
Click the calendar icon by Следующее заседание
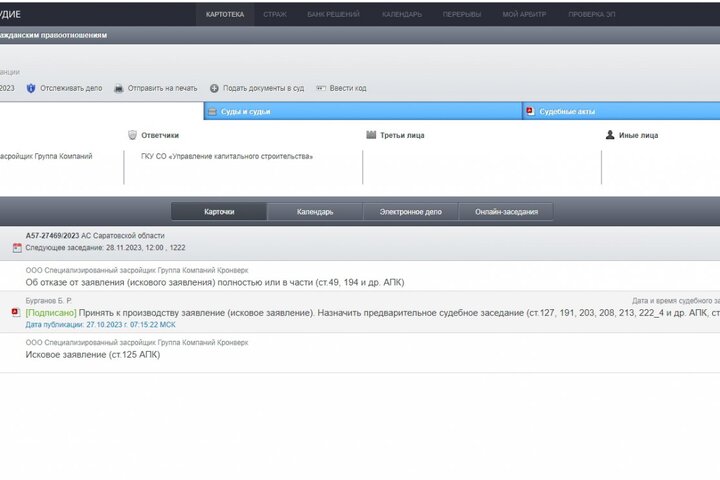tap(17, 248)
